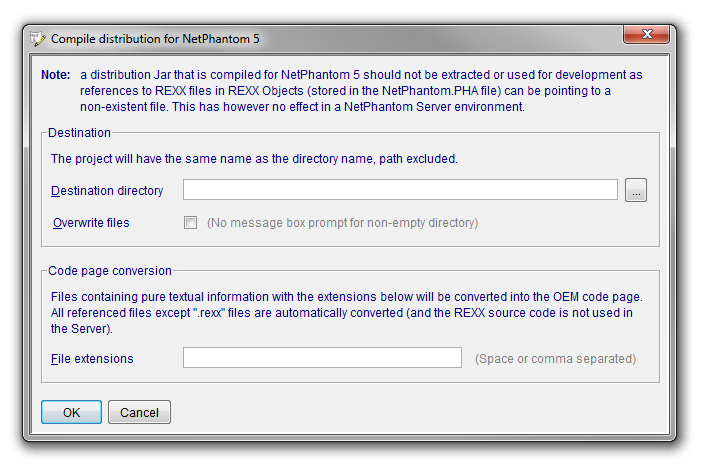The width and height of the screenshot is (704, 470).
Task: Focus the File extensions text field
Action: [322, 357]
